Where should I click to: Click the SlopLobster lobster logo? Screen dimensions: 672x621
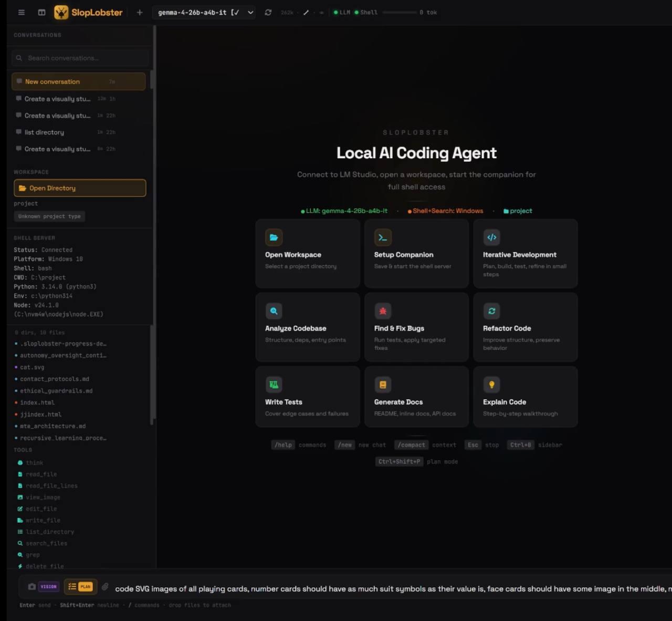point(61,12)
